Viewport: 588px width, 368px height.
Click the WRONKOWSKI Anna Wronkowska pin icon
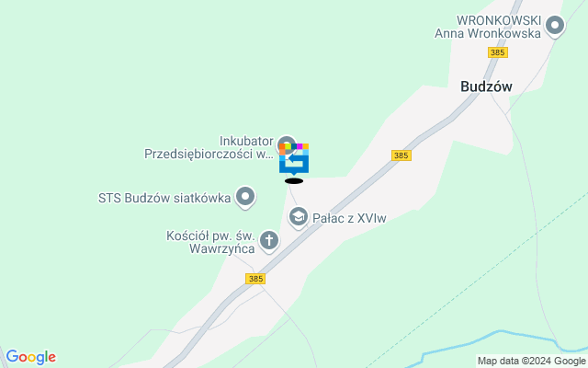(x=555, y=27)
